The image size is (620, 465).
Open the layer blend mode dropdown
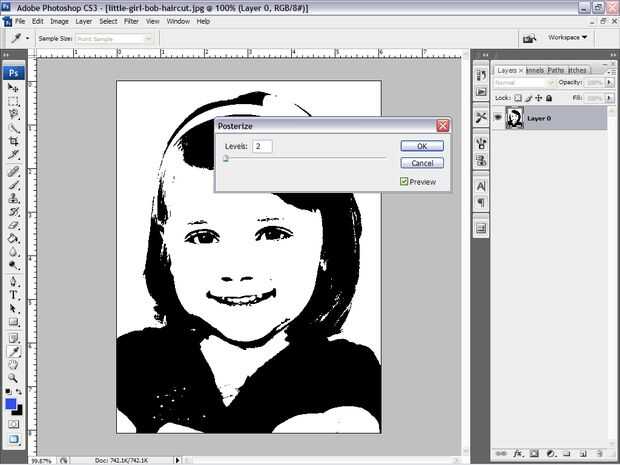point(524,83)
